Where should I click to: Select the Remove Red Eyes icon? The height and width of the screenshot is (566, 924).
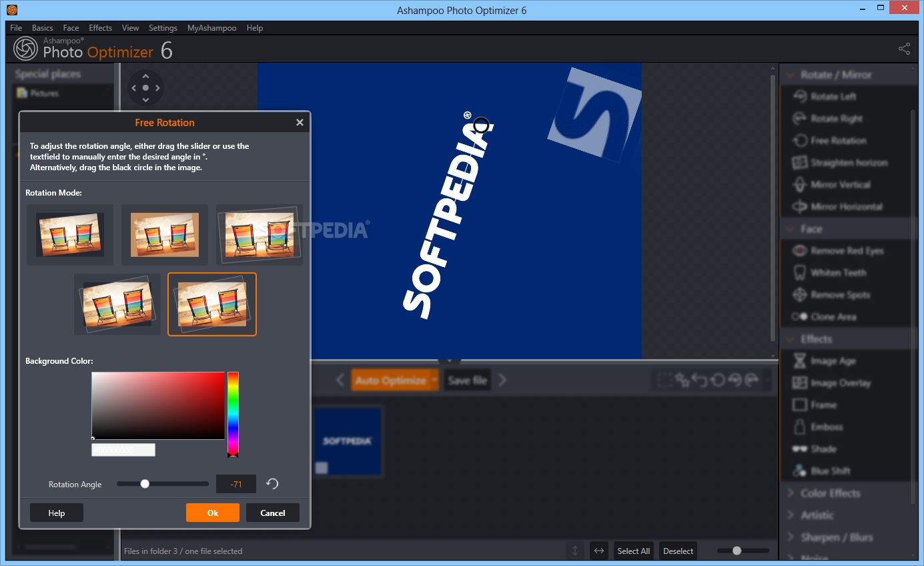pyautogui.click(x=799, y=251)
